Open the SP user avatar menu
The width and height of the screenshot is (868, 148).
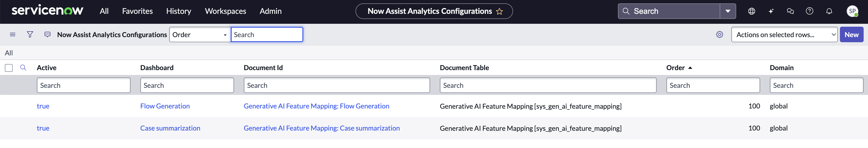852,11
